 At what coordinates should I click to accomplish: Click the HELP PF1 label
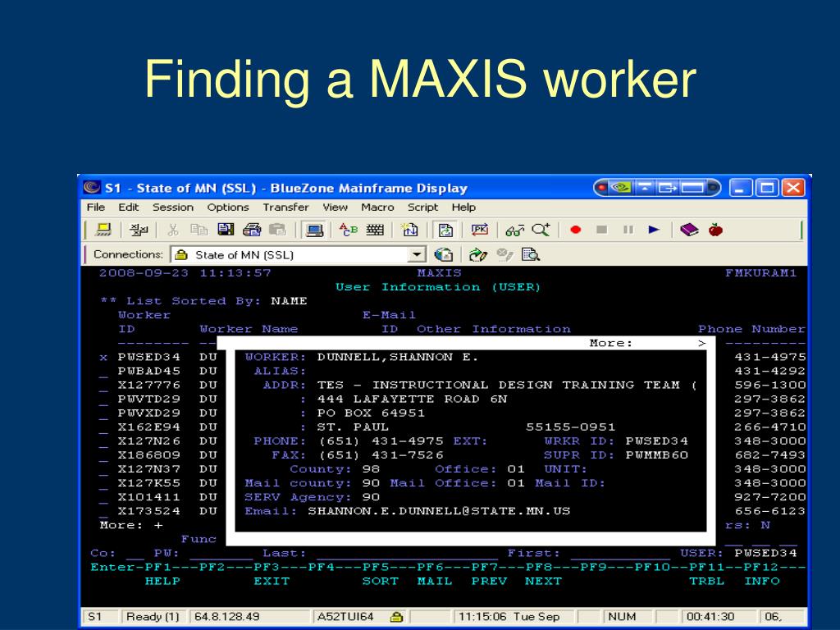[x=163, y=582]
